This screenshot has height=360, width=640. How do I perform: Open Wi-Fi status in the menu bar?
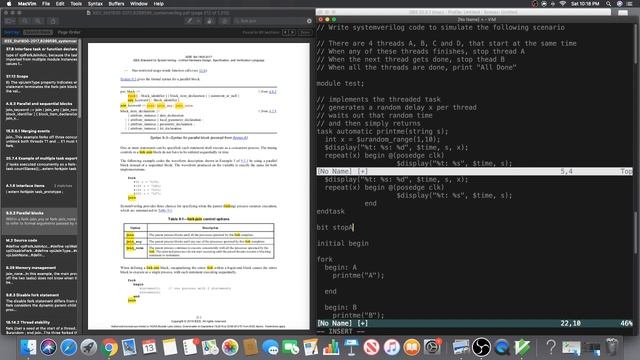(562, 4)
